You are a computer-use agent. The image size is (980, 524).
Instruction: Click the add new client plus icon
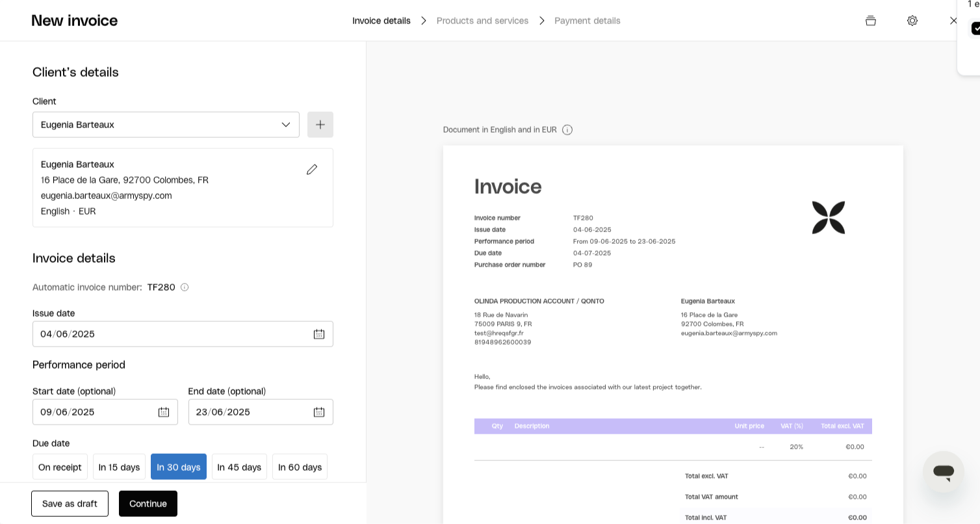coord(320,125)
